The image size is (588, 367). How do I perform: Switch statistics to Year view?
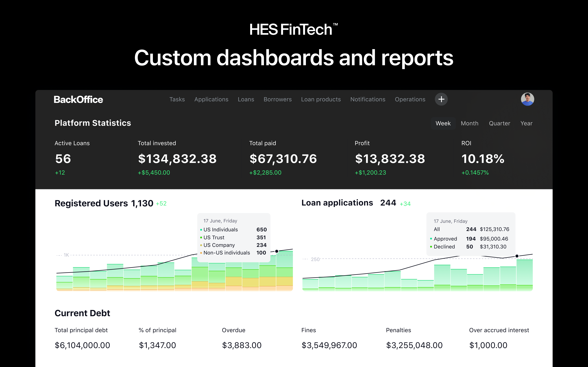526,123
